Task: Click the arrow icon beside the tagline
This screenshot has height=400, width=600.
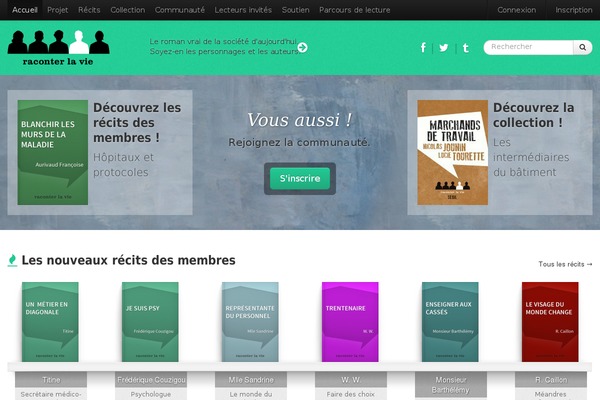Action: pos(302,47)
